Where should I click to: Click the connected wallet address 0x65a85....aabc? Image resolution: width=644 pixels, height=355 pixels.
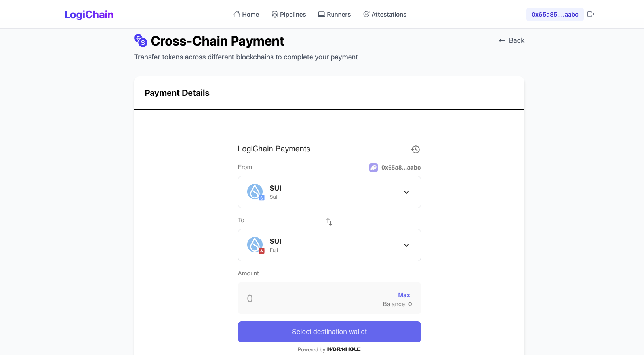pos(554,15)
